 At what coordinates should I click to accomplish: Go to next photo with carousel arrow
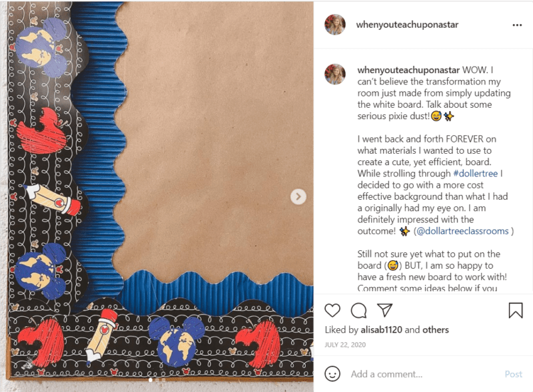pos(298,196)
